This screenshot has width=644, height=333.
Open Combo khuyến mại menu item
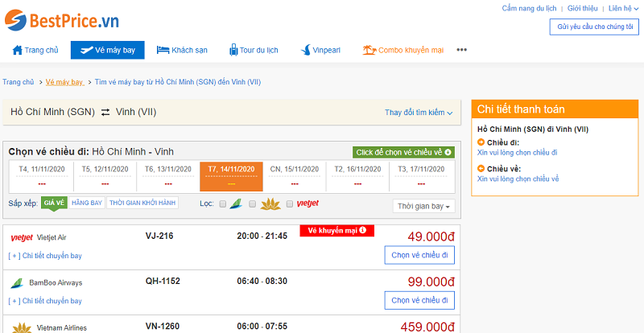403,50
